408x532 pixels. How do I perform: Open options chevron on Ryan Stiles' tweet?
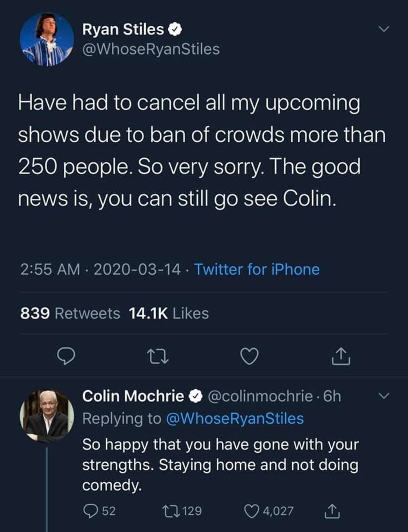click(x=384, y=30)
